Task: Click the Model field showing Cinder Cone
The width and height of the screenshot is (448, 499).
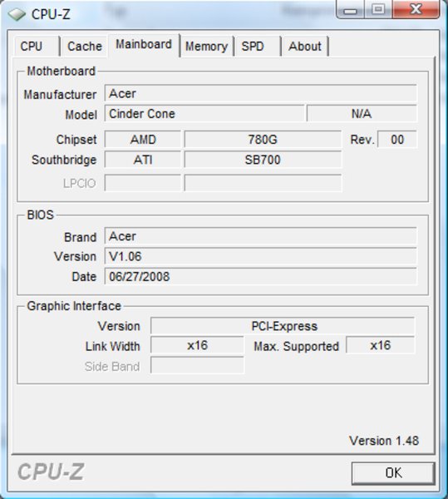Action: pyautogui.click(x=204, y=114)
